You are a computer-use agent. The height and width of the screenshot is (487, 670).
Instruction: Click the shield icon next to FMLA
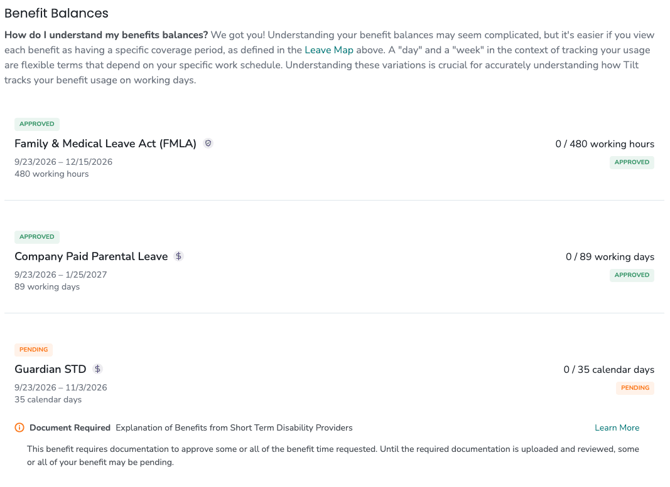click(x=208, y=144)
